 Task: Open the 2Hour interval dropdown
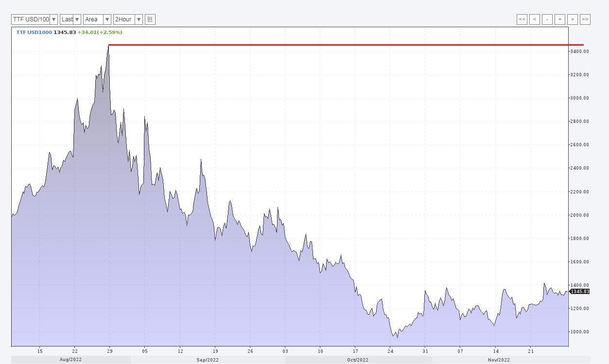[x=128, y=19]
